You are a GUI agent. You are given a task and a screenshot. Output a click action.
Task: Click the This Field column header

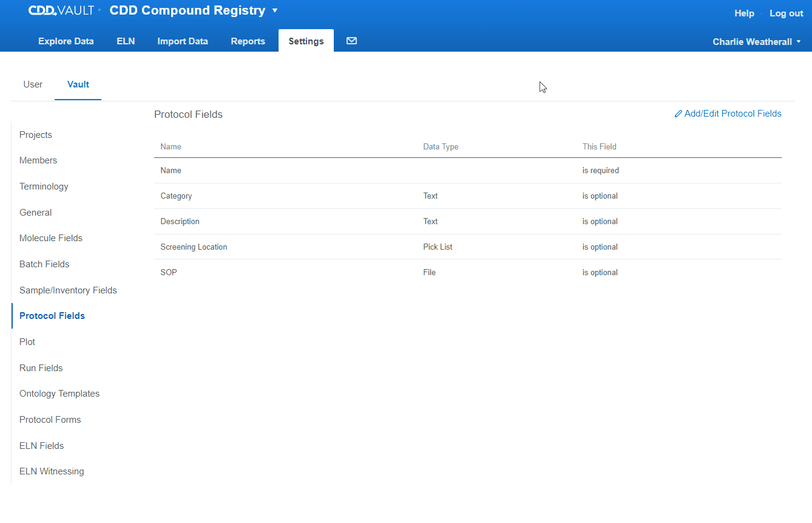600,146
